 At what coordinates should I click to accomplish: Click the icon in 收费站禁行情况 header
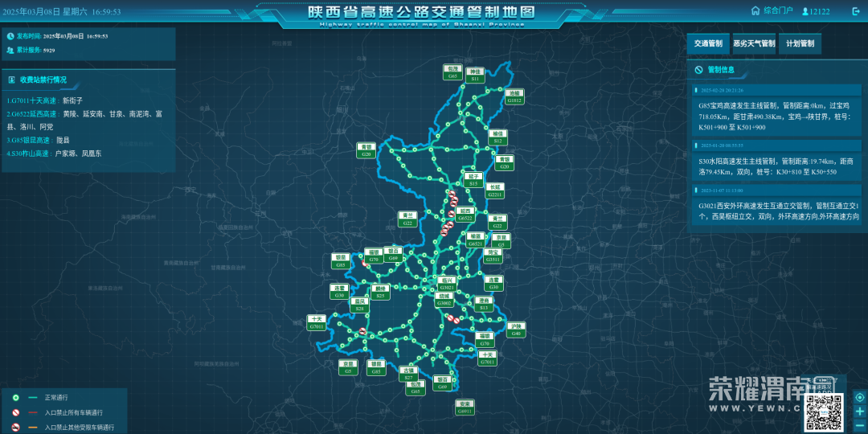click(11, 80)
